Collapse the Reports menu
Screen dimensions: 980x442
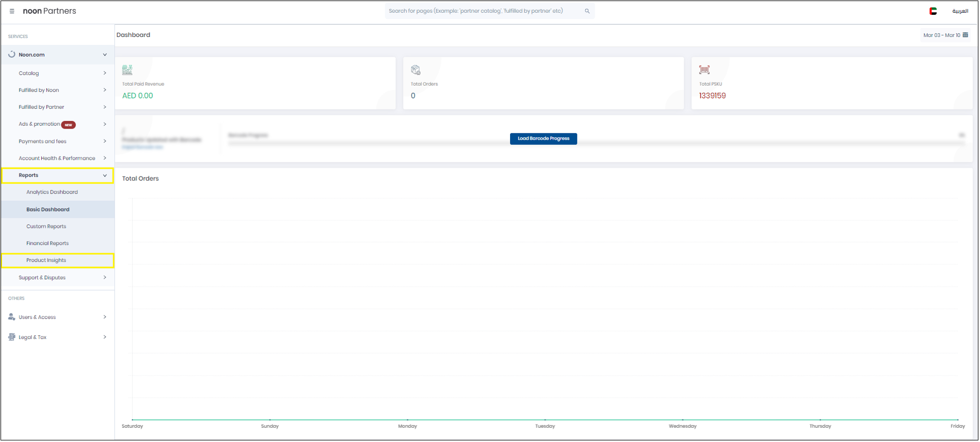point(104,176)
